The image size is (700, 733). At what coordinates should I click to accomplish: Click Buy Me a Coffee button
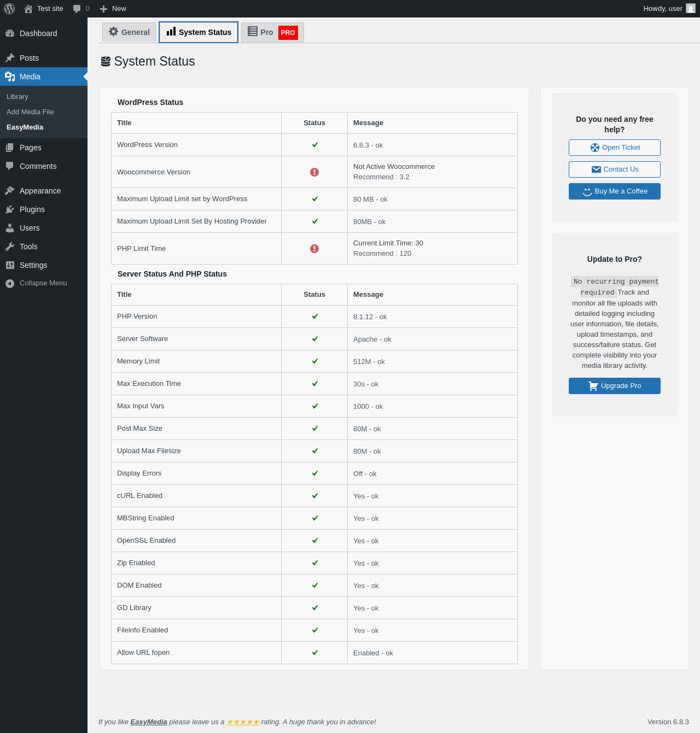click(615, 191)
